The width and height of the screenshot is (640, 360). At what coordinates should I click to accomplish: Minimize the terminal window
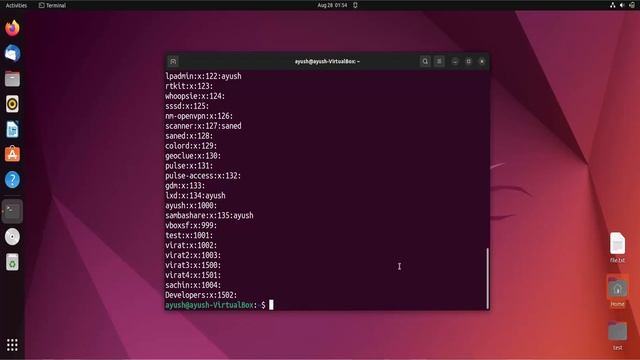pyautogui.click(x=455, y=62)
